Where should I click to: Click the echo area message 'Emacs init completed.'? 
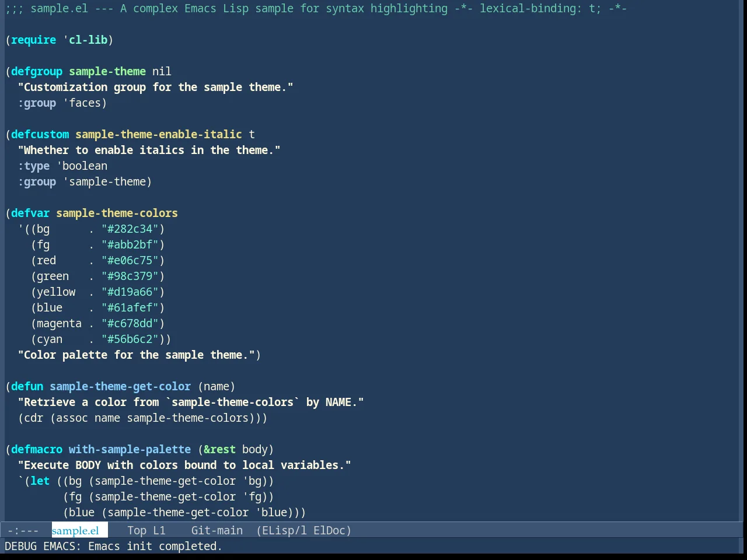pos(155,546)
